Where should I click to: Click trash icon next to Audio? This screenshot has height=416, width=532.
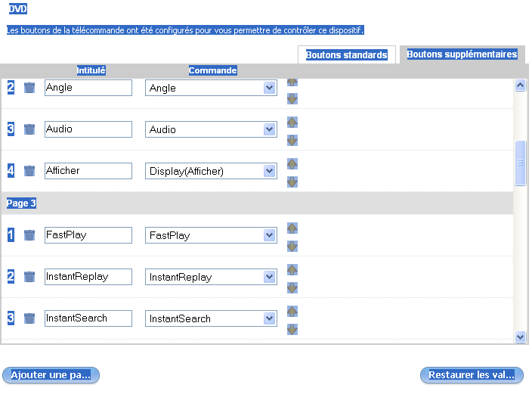click(29, 129)
